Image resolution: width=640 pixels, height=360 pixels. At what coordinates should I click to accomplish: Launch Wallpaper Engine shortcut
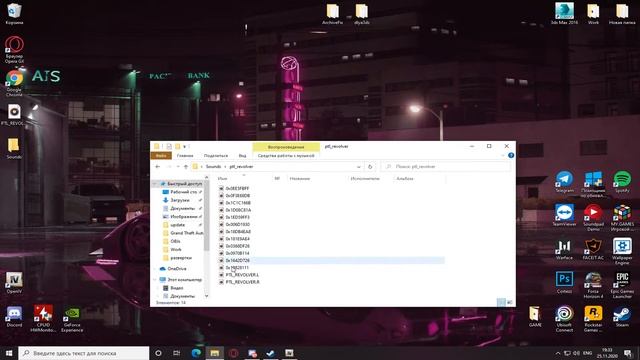coord(622,251)
